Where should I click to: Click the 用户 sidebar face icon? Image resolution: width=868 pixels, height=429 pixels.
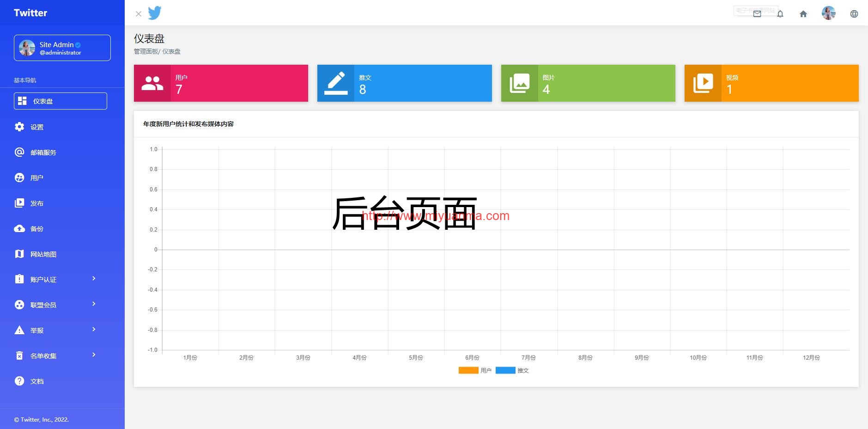coord(19,178)
